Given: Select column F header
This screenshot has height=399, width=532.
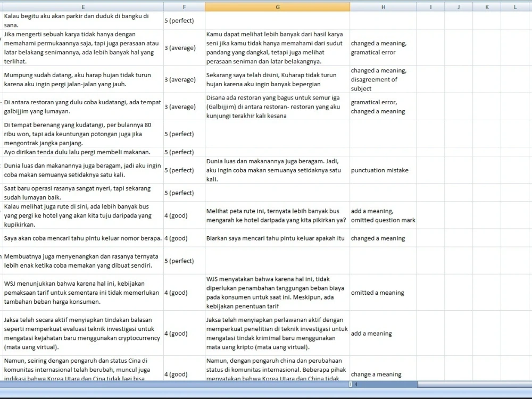Looking at the screenshot, I should tap(184, 7).
